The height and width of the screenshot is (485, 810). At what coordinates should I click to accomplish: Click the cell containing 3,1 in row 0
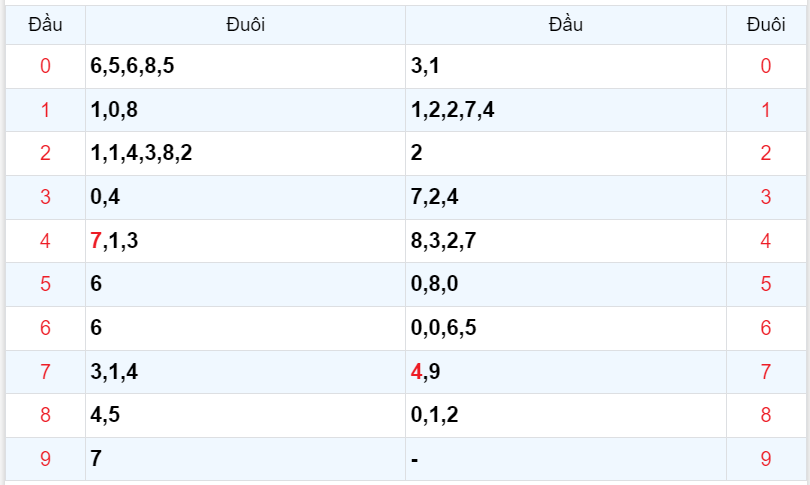click(x=424, y=66)
